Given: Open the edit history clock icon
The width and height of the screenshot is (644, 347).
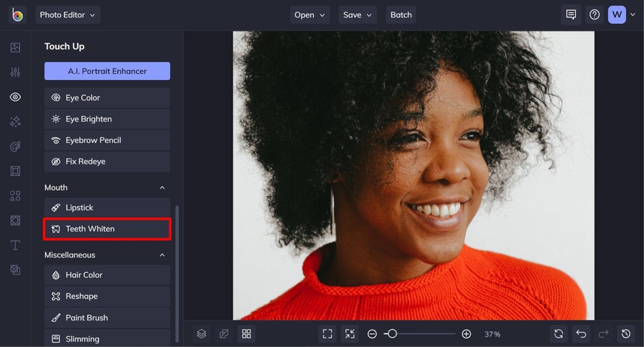Looking at the screenshot, I should click(626, 334).
